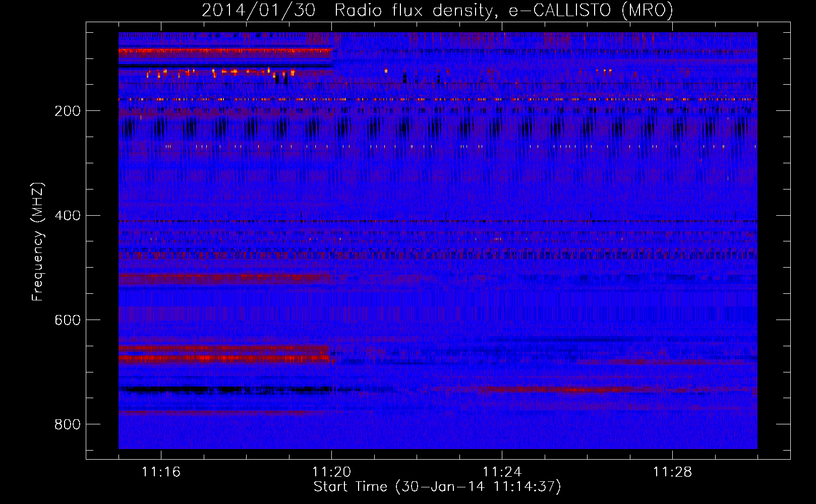Click the 400 frequency tick label
Viewport: 816px width, 504px height.
click(68, 216)
